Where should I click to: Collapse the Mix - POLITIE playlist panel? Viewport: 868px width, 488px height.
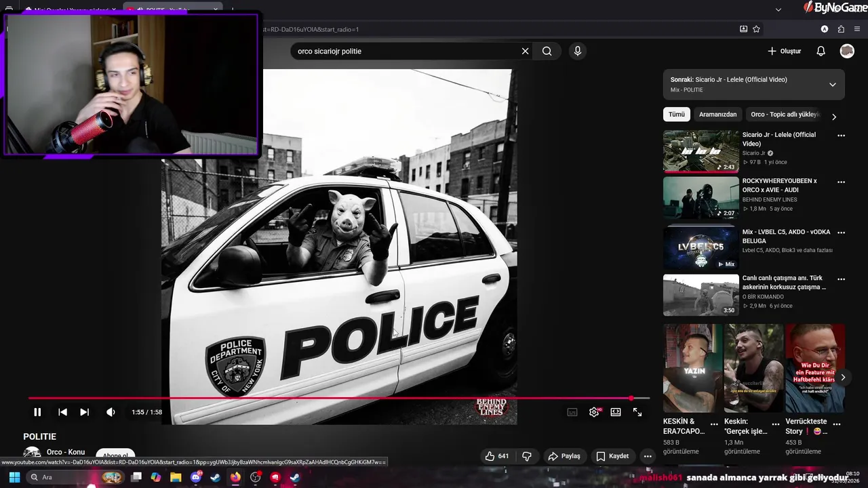[x=833, y=85]
